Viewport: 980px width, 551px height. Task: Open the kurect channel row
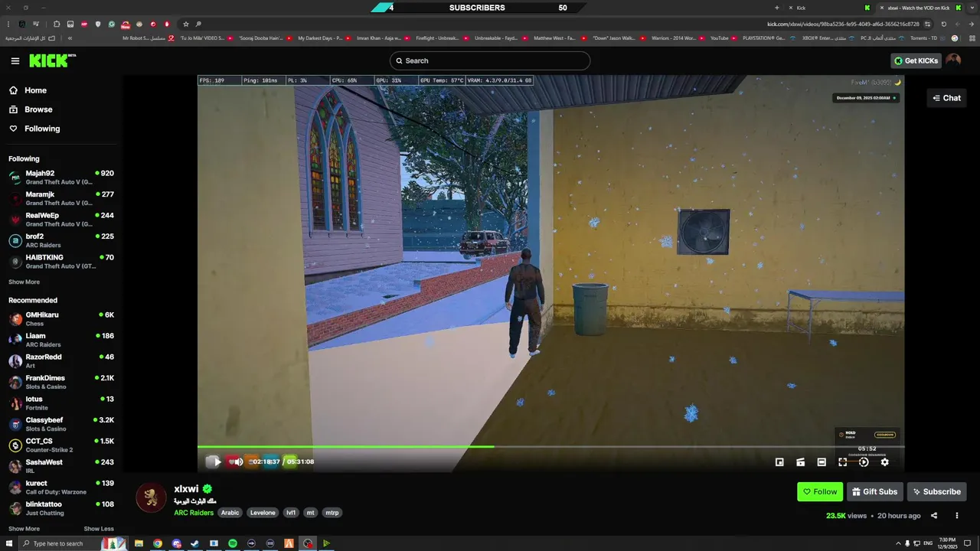pyautogui.click(x=61, y=487)
